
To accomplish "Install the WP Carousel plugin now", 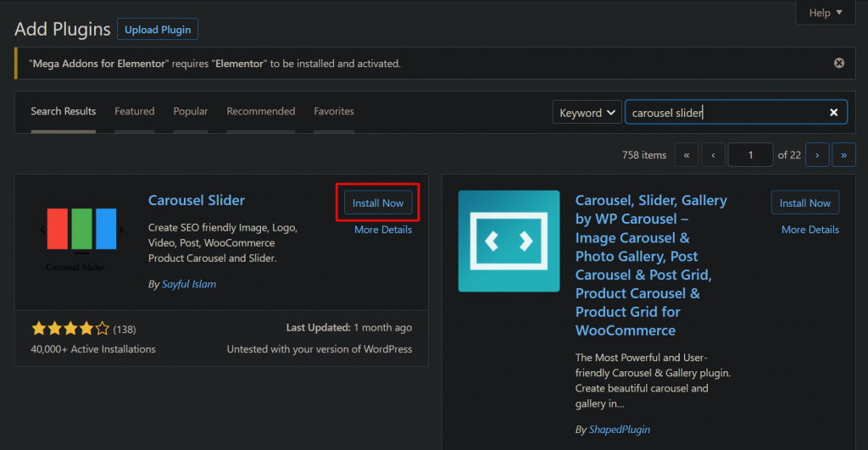I will (805, 203).
